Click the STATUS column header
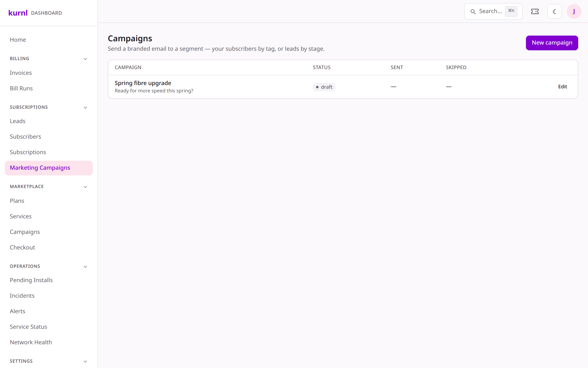588x368 pixels. pos(321,67)
